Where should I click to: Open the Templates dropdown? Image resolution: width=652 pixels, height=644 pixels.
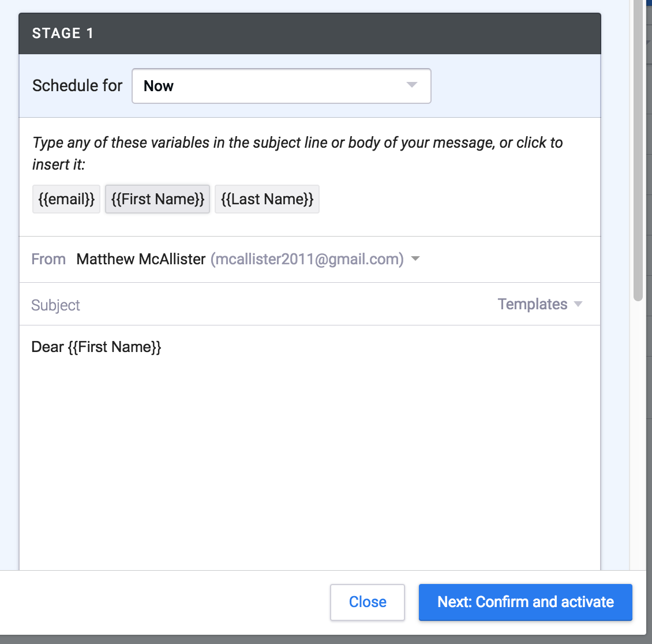pyautogui.click(x=532, y=304)
